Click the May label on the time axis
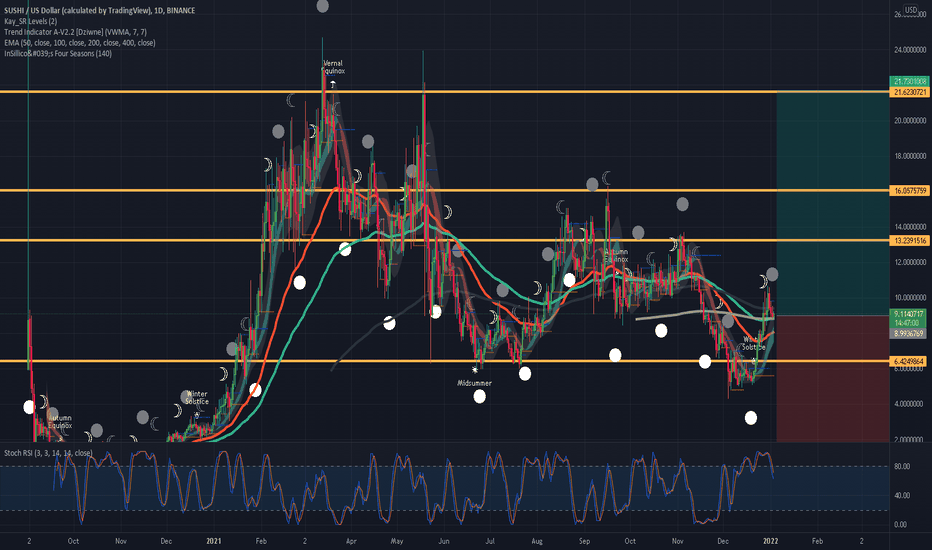This screenshot has height=550, width=932. (397, 541)
